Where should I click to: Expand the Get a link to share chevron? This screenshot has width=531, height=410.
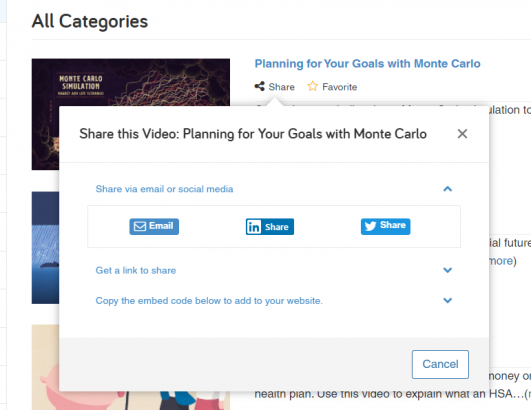click(x=448, y=270)
